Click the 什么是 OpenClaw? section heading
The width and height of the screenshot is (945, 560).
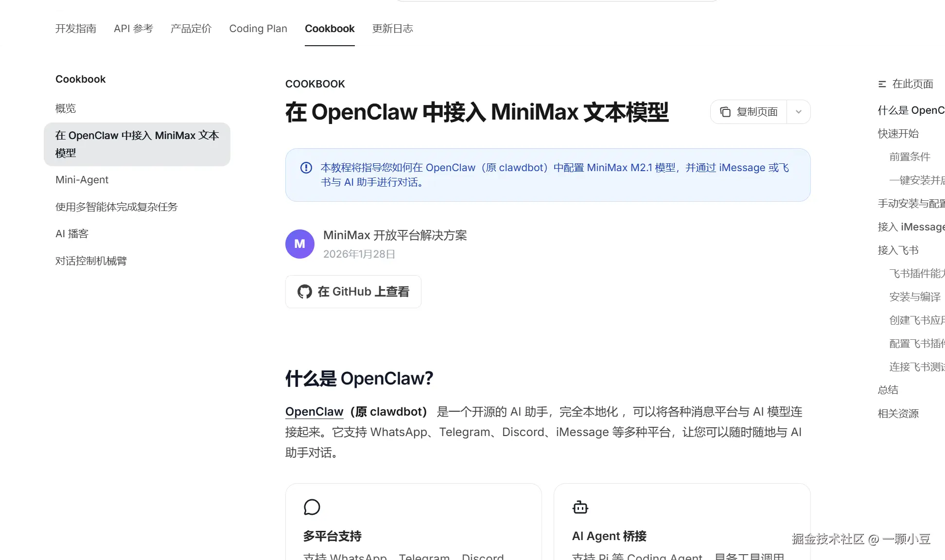point(359,379)
